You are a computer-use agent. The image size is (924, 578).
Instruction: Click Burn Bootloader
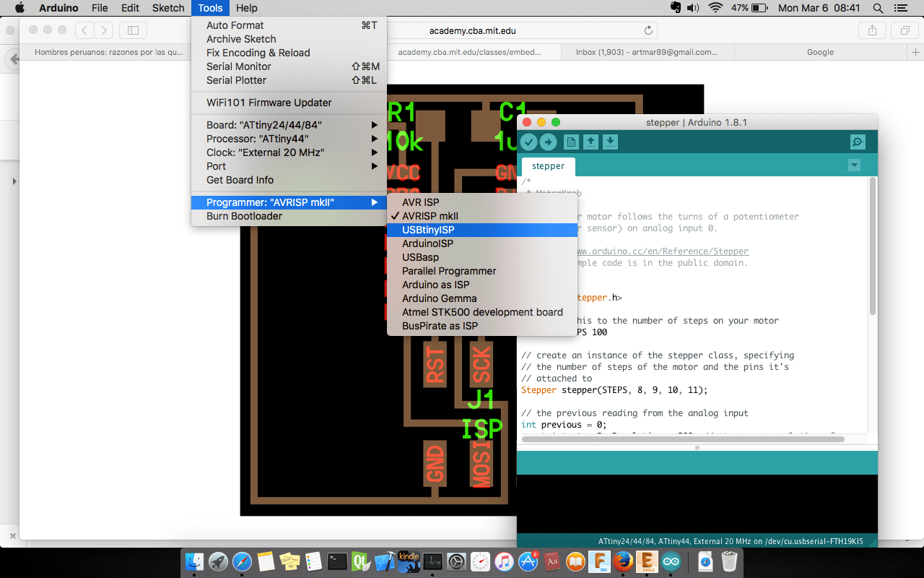(x=289, y=216)
